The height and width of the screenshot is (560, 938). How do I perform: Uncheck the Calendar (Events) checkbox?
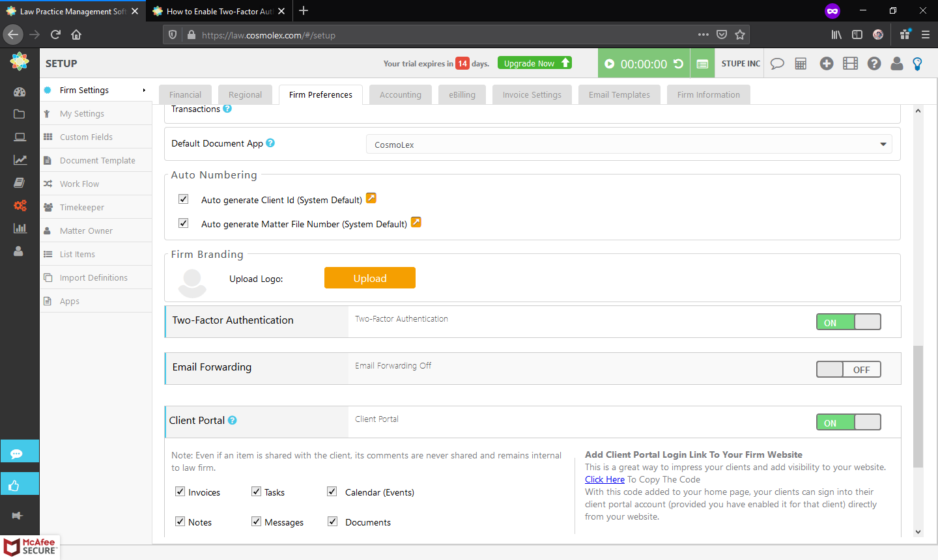coord(332,492)
